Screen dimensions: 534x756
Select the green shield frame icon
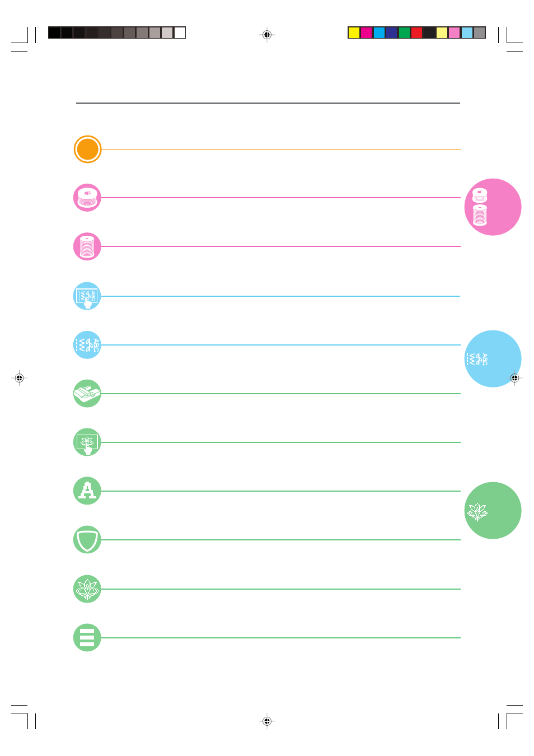pyautogui.click(x=87, y=540)
